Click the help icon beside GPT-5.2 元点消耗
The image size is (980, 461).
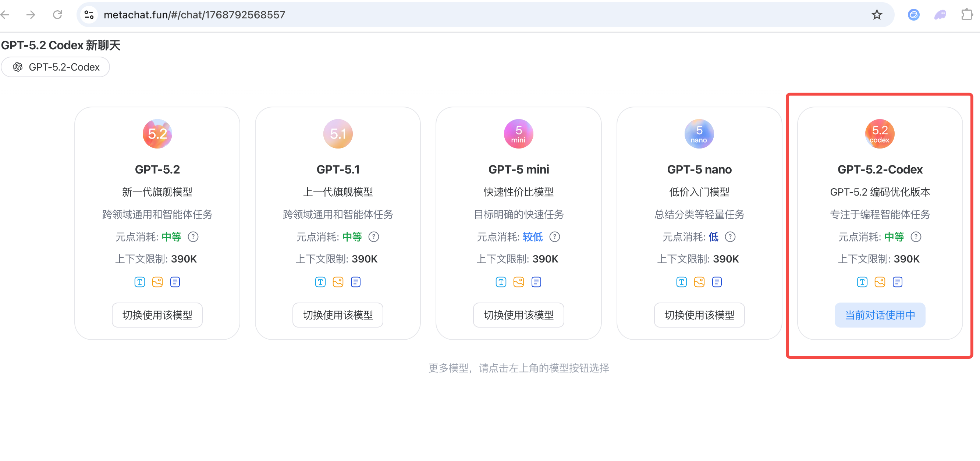[193, 237]
